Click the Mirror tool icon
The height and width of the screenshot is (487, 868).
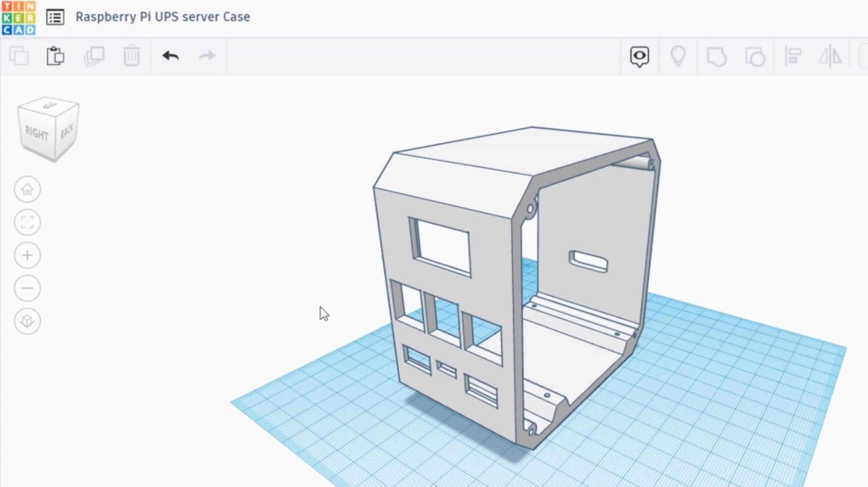(x=830, y=56)
